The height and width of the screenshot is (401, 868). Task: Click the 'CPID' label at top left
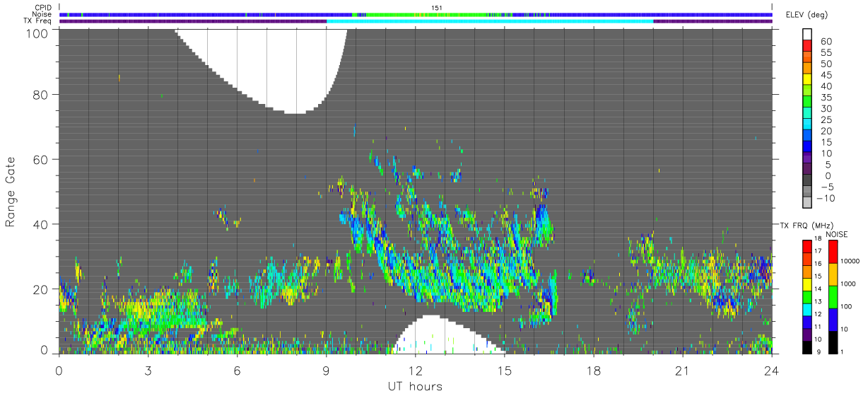43,8
